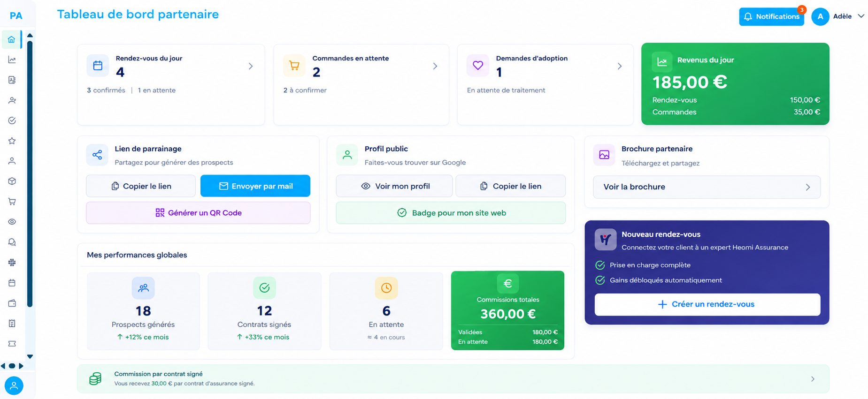Click Créer un rendez-vous button
The height and width of the screenshot is (399, 868).
(707, 304)
